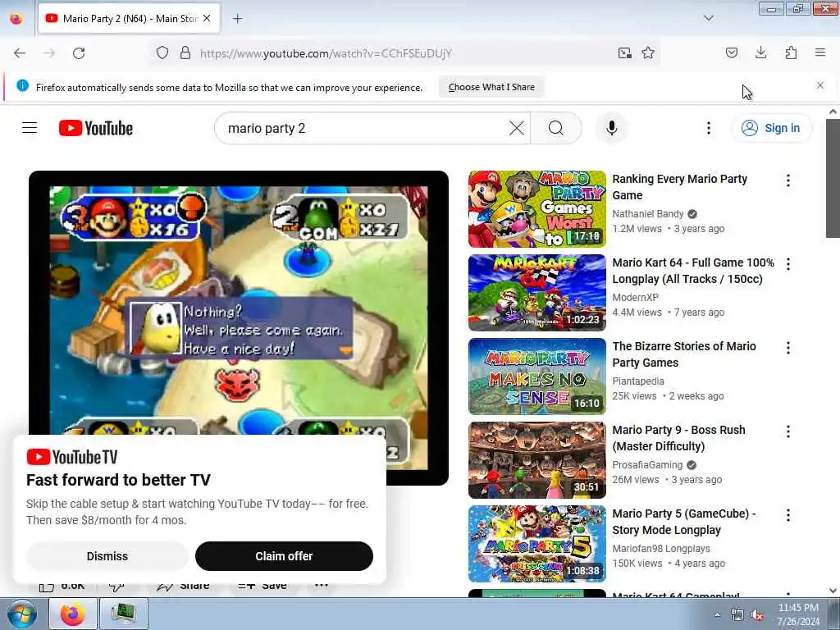Dismiss the Firefox data notification bar

click(820, 85)
